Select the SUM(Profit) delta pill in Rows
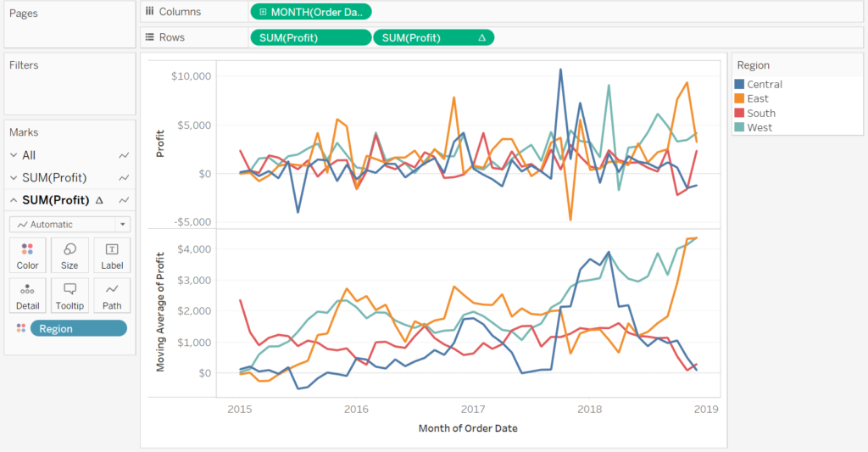Screen dimensions: 868x452 pos(433,37)
